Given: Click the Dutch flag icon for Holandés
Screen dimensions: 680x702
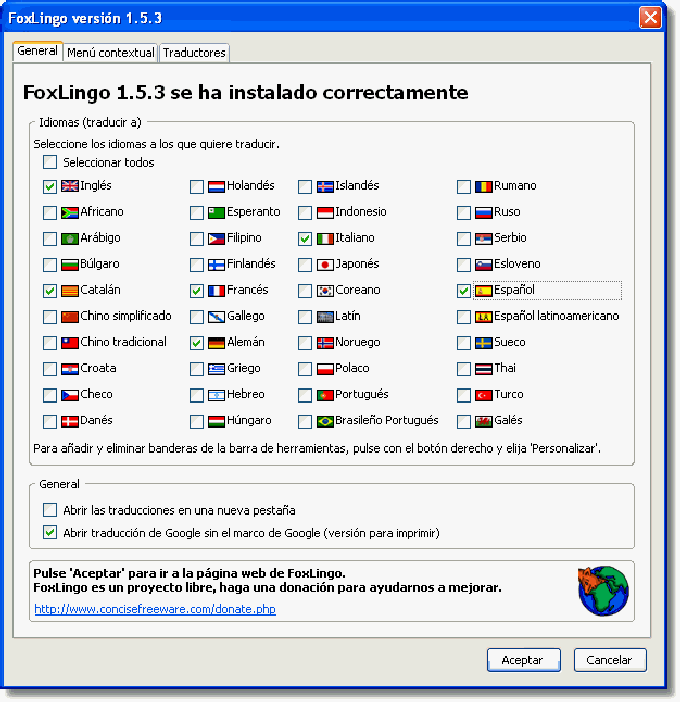Looking at the screenshot, I should (x=216, y=186).
